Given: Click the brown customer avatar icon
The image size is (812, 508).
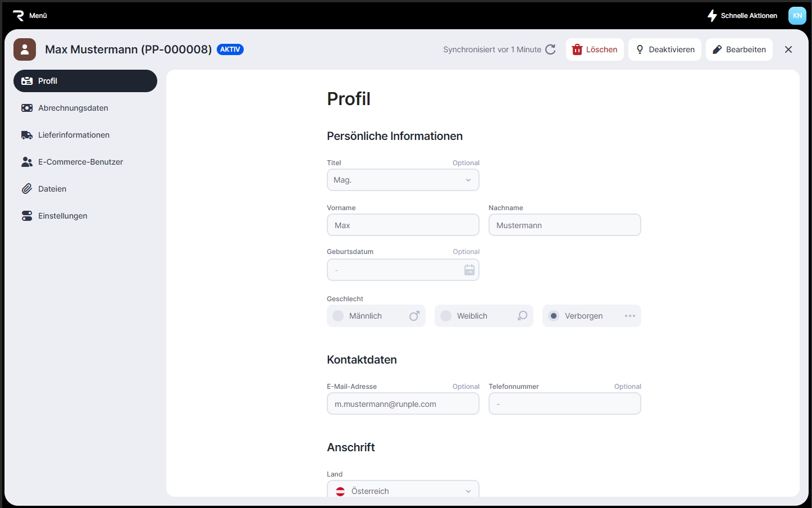Looking at the screenshot, I should tap(25, 49).
